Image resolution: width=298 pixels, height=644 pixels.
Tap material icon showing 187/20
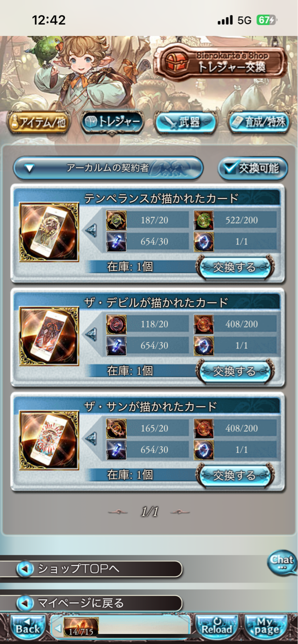point(116,220)
